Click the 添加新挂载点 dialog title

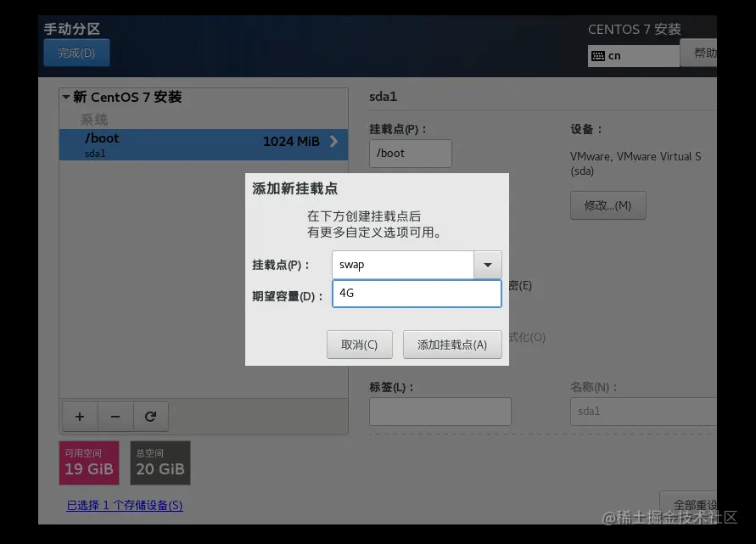(294, 188)
